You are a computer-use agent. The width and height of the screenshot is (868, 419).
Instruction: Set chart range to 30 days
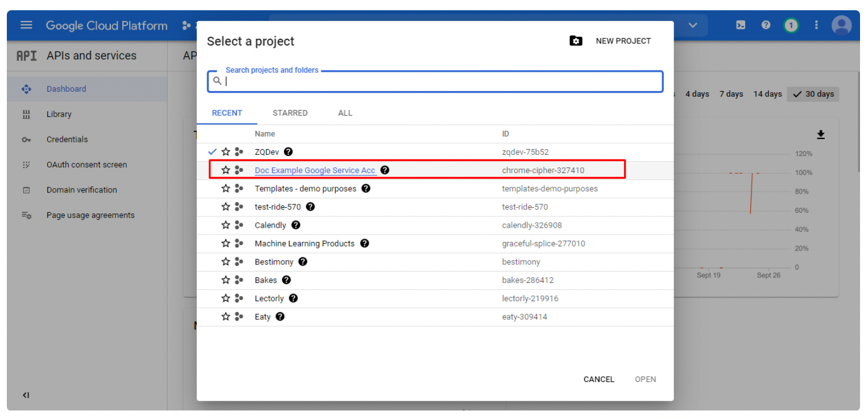coord(813,94)
